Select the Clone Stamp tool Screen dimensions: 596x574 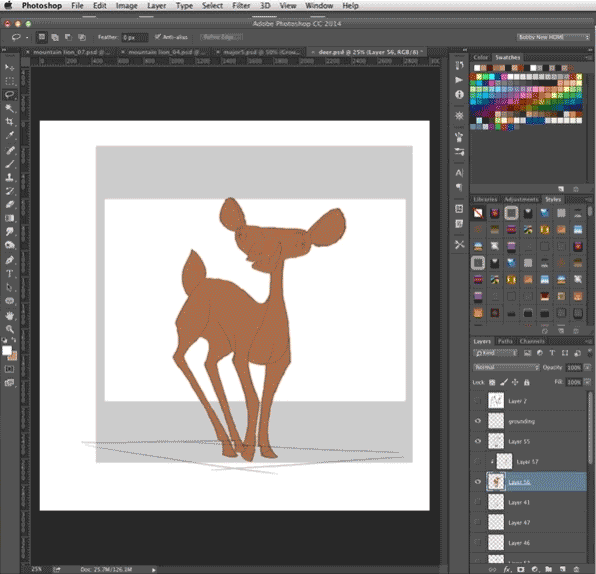coord(10,177)
